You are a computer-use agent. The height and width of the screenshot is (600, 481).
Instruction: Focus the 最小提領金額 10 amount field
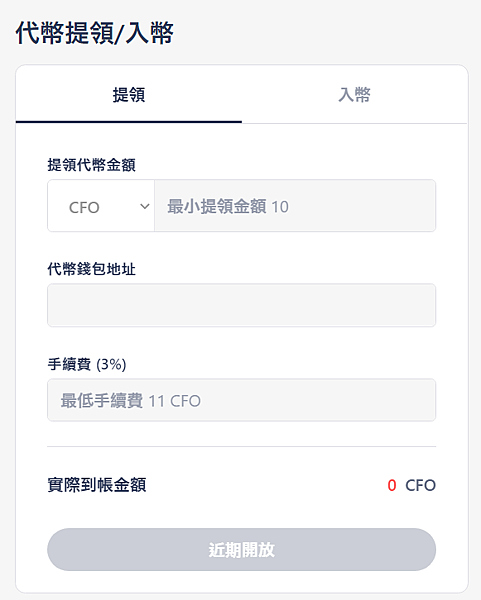pos(295,206)
